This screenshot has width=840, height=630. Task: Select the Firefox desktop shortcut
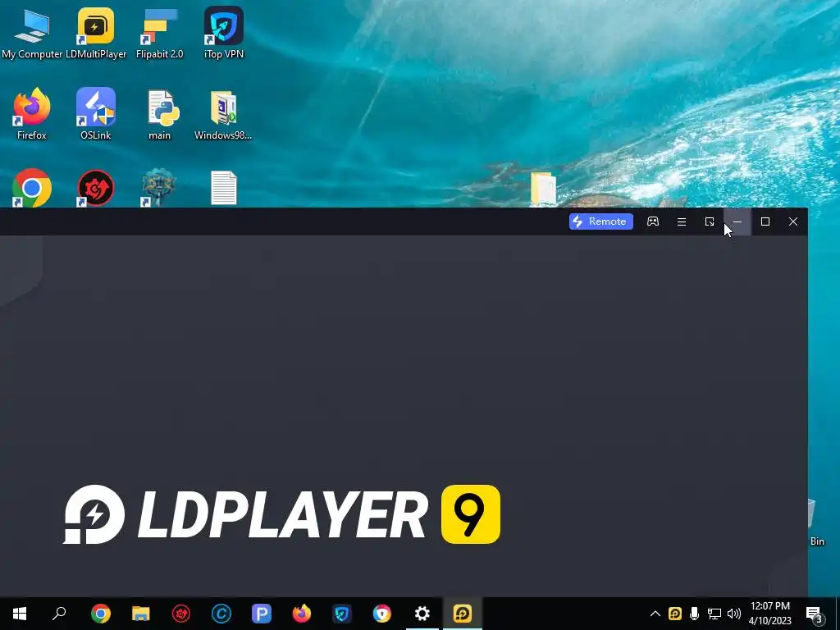coord(32,114)
